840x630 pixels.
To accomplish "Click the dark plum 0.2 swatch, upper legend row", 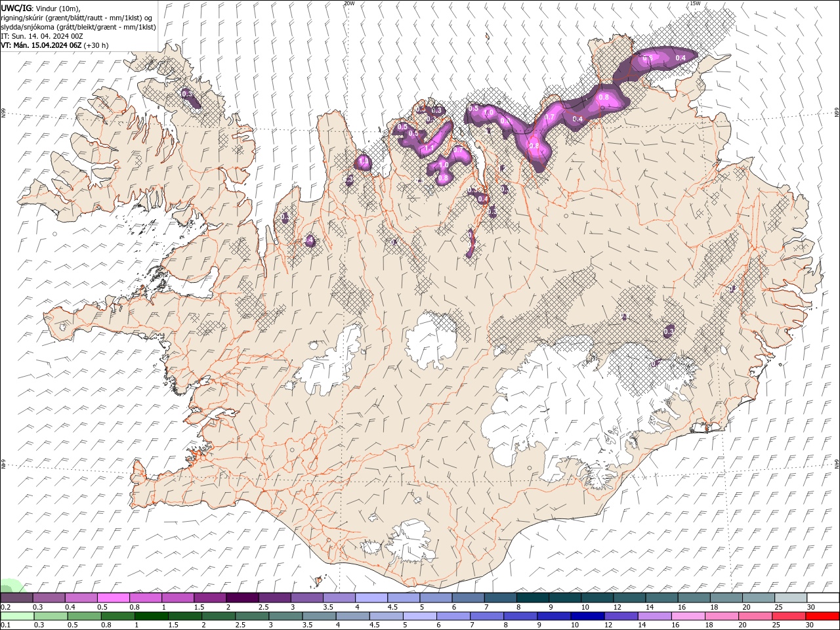I will pyautogui.click(x=16, y=598).
